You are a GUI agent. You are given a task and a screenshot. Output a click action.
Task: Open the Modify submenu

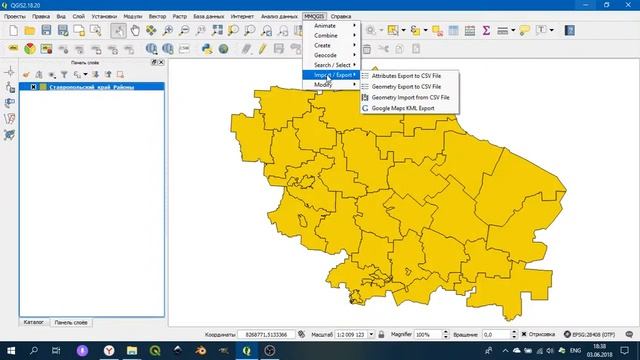[x=331, y=84]
